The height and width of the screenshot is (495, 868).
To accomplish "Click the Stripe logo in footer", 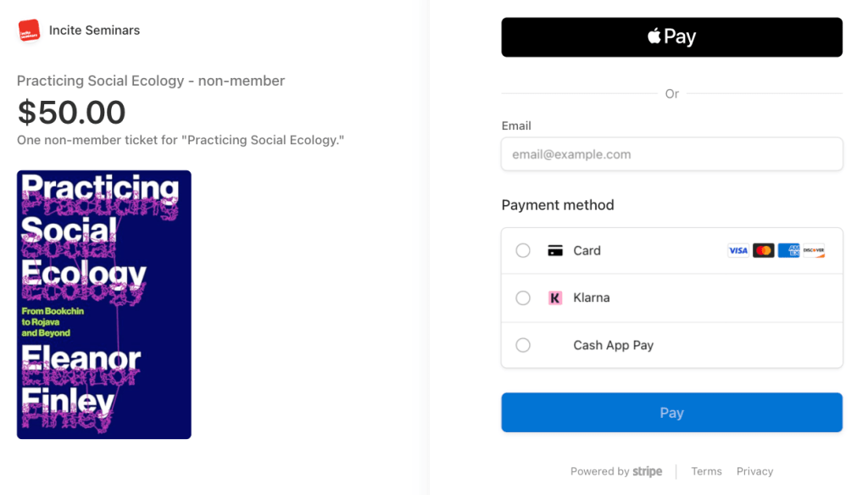I will click(x=648, y=471).
